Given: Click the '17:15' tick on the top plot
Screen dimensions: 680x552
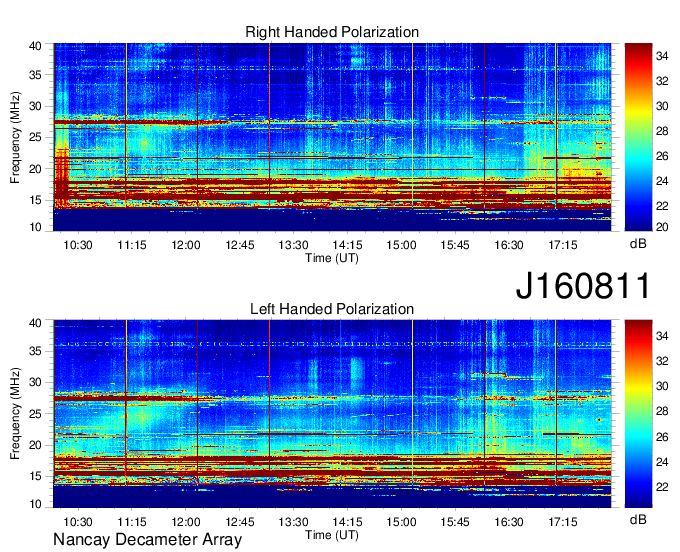Looking at the screenshot, I should click(x=562, y=245).
